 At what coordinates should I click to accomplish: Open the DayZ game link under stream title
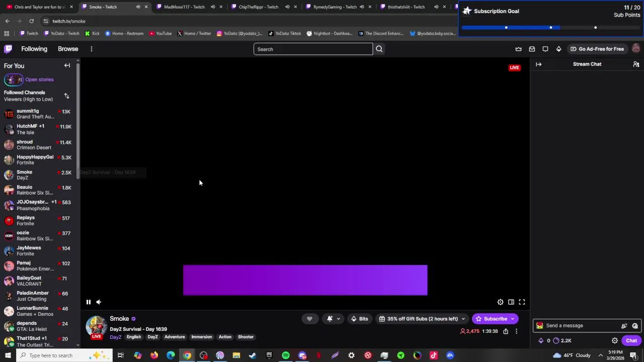coord(116,337)
